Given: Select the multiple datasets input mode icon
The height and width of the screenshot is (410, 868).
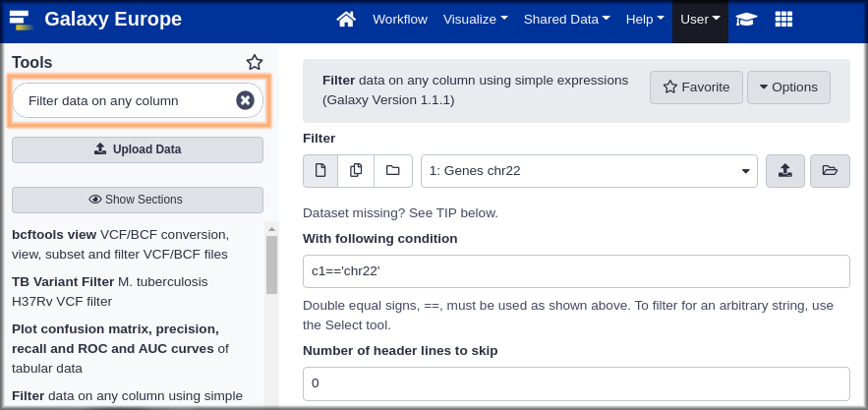Looking at the screenshot, I should pos(356,171).
